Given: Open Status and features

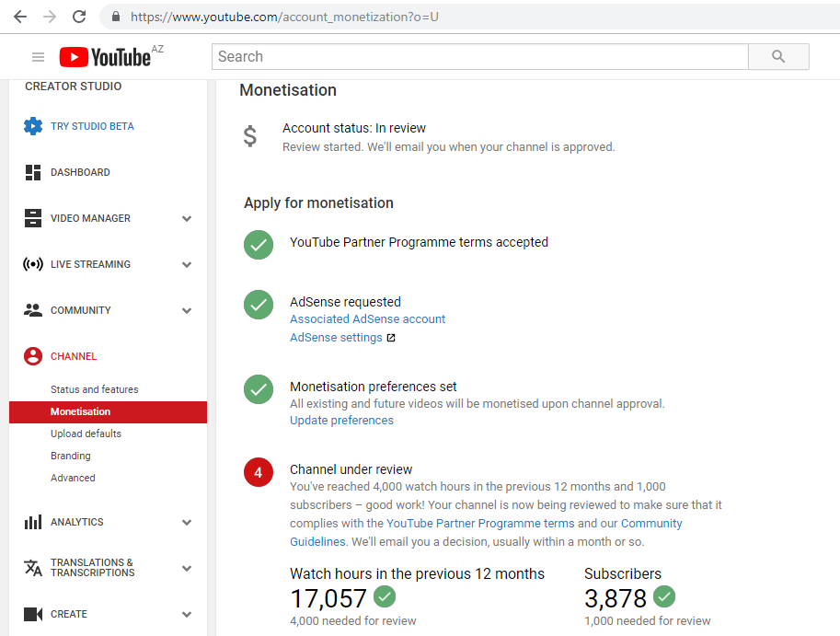Looking at the screenshot, I should (x=94, y=389).
